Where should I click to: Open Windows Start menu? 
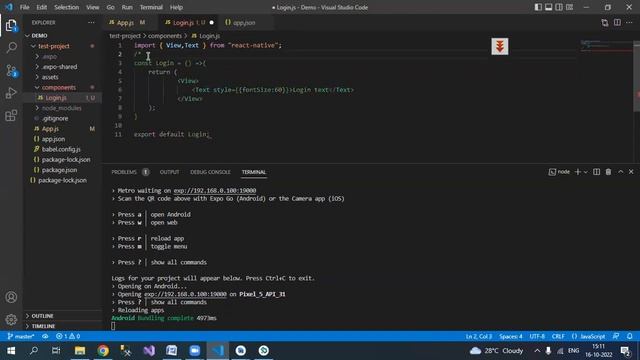pyautogui.click(x=11, y=351)
